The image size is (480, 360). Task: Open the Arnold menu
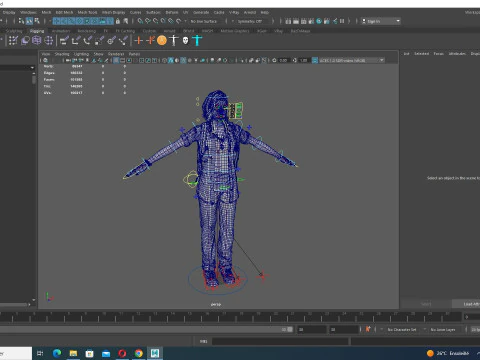(x=250, y=12)
